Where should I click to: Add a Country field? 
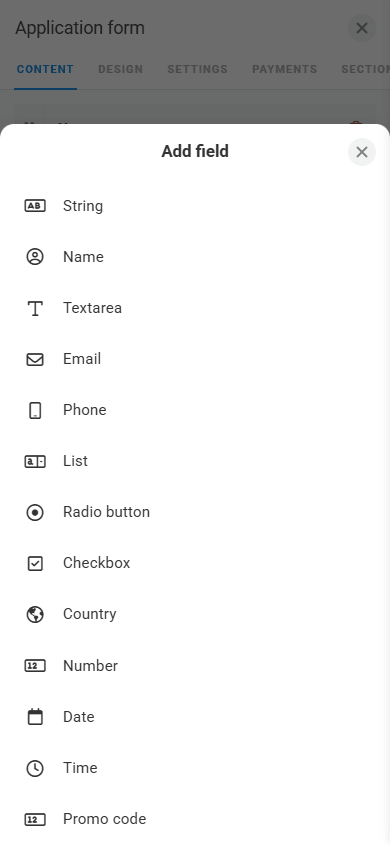tap(195, 614)
